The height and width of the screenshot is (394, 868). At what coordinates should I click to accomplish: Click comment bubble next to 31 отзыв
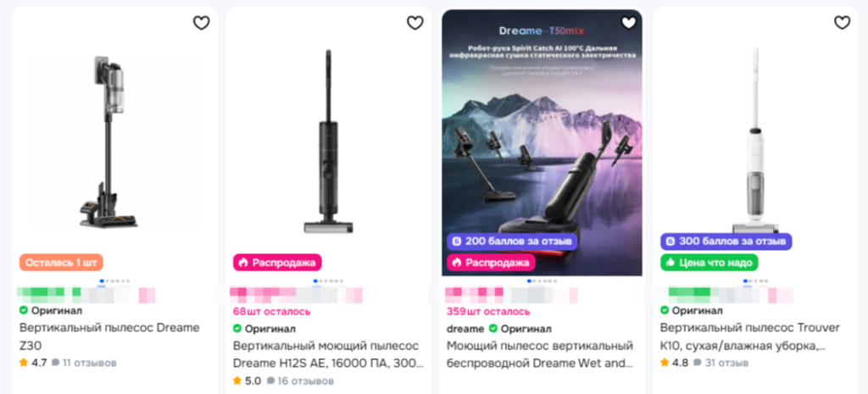tap(697, 363)
